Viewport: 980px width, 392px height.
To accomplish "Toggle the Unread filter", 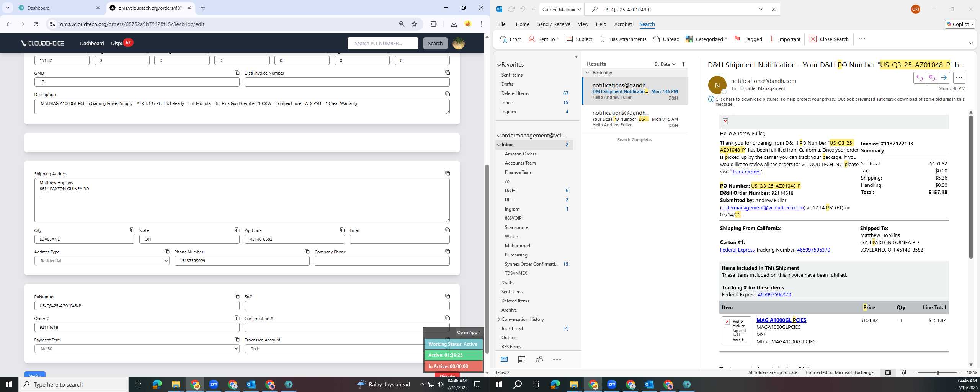I will [666, 39].
